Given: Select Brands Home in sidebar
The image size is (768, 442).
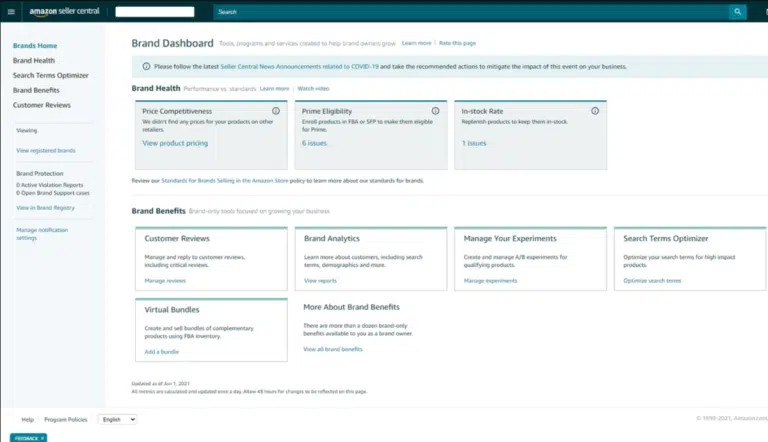Looking at the screenshot, I should (35, 46).
